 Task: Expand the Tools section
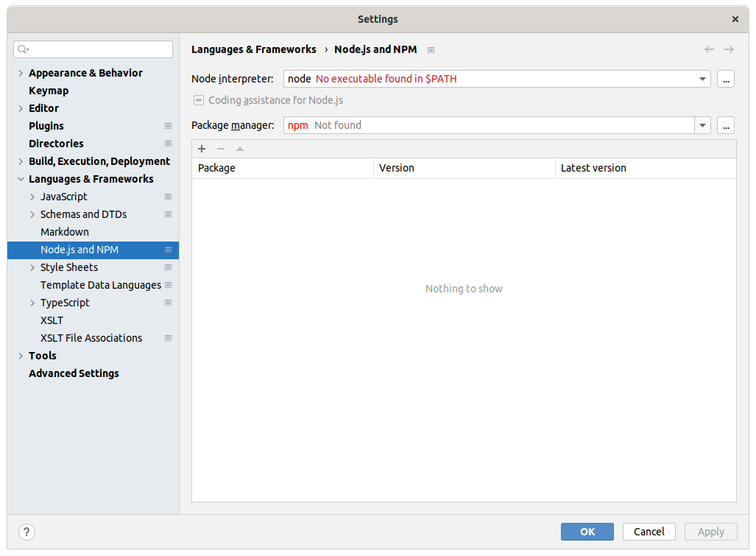(x=21, y=356)
